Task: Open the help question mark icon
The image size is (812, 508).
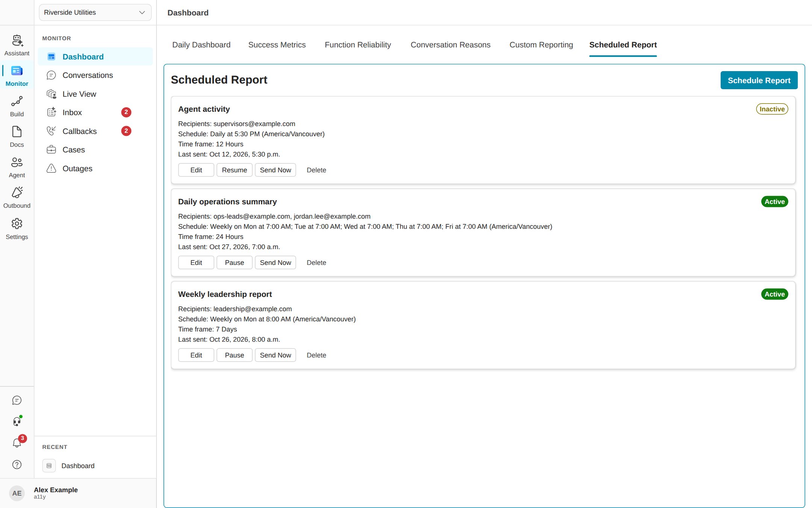Action: [17, 465]
